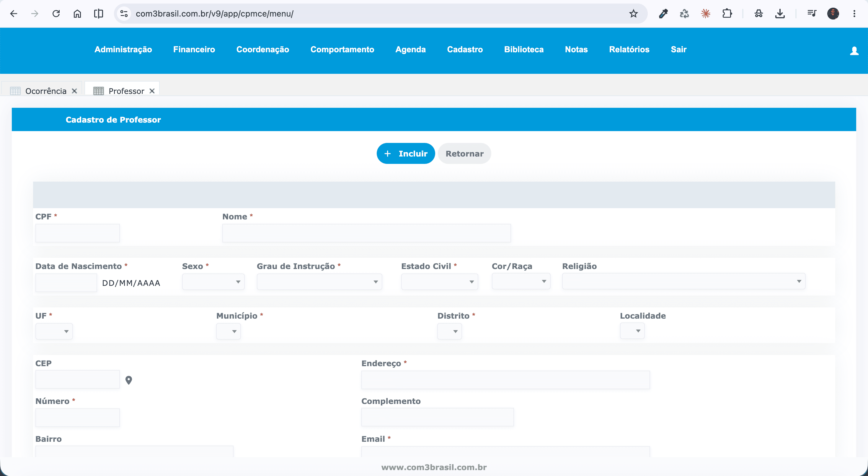Close the Ocorrência tab
The image size is (868, 476).
[74, 91]
